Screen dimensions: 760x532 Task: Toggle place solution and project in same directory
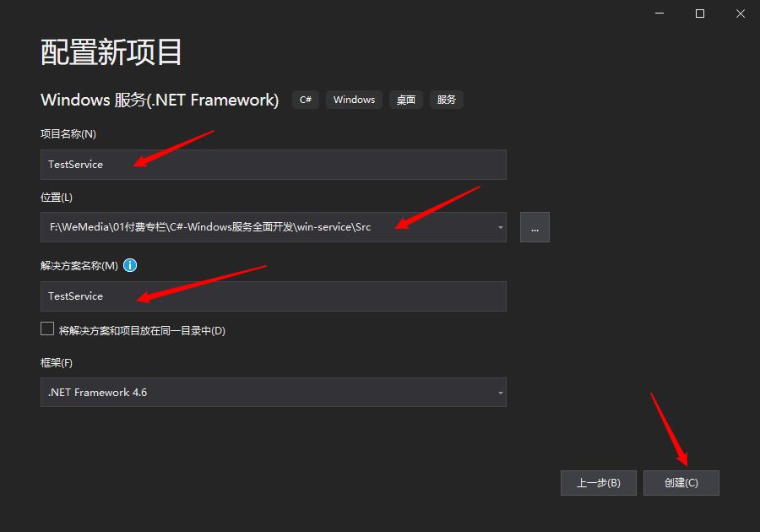[47, 329]
